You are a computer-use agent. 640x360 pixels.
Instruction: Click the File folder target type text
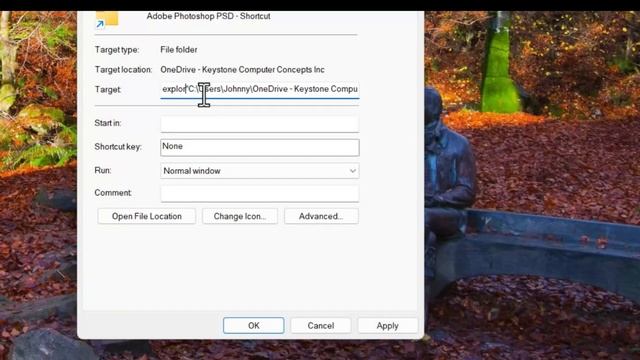point(179,50)
